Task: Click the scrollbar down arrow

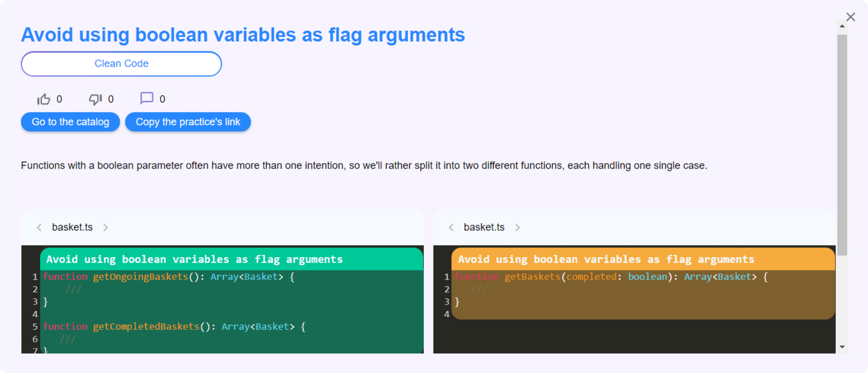Action: click(x=842, y=347)
